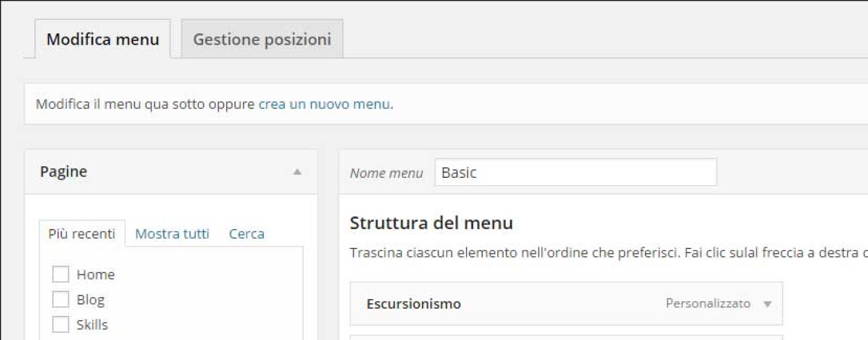Image resolution: width=868 pixels, height=340 pixels.
Task: Click the Nome menu input field
Action: click(576, 172)
